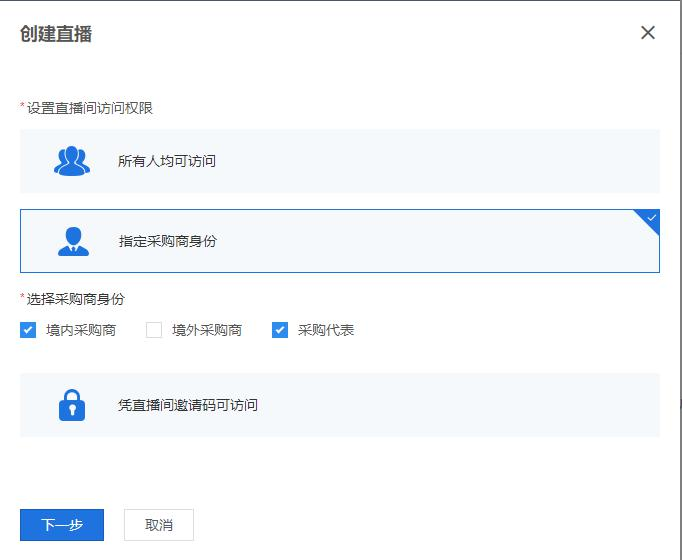The width and height of the screenshot is (682, 560).
Task: Click the single buyer person icon
Action: click(72, 241)
